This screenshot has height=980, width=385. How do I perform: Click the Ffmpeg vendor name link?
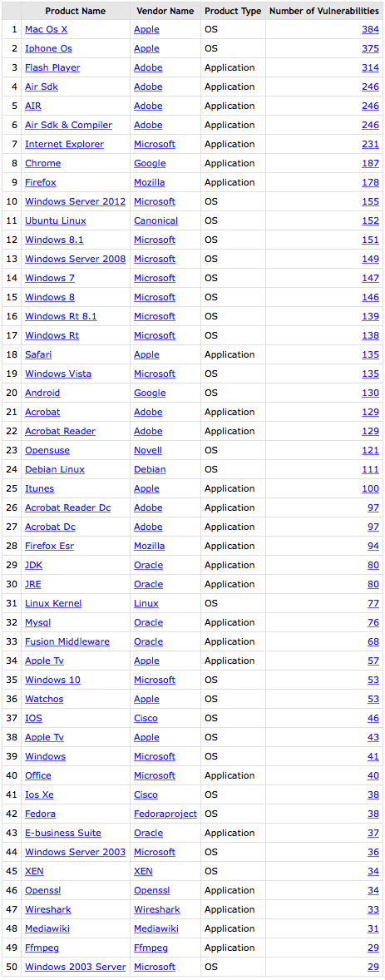(151, 948)
